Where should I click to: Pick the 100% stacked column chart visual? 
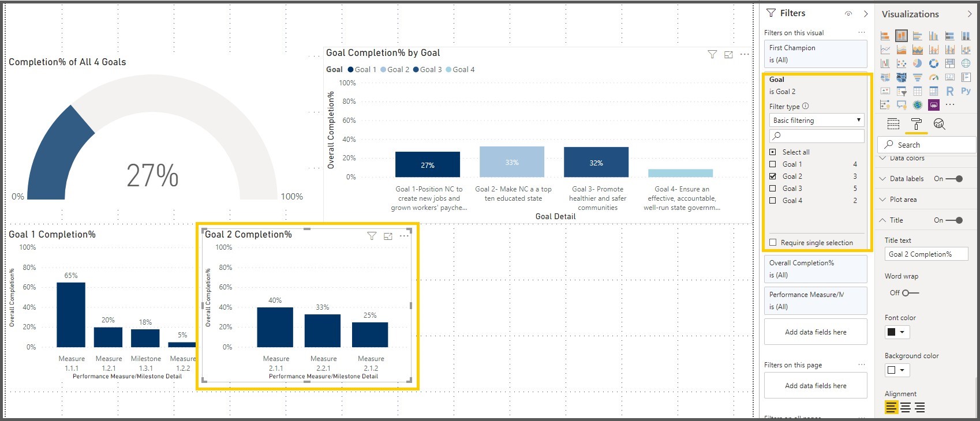tap(966, 36)
